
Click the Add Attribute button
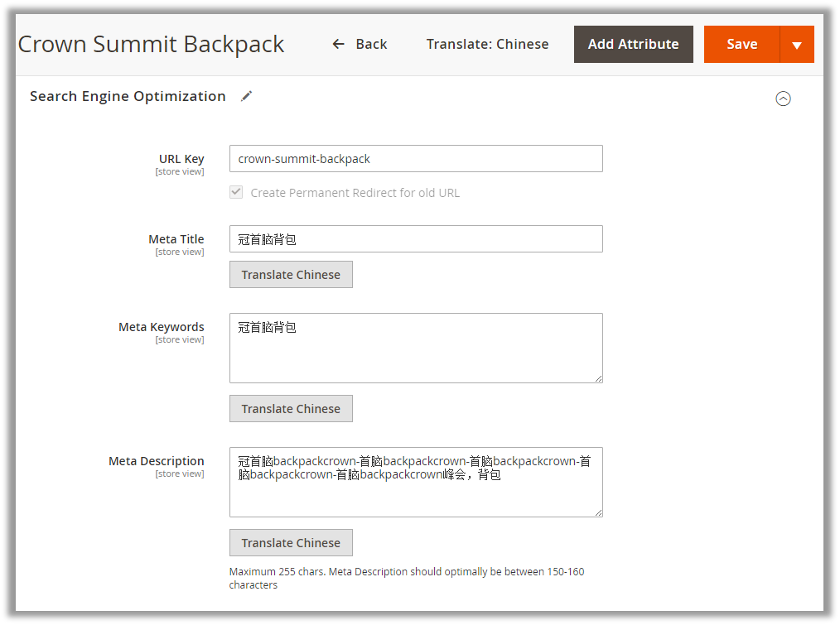[633, 45]
